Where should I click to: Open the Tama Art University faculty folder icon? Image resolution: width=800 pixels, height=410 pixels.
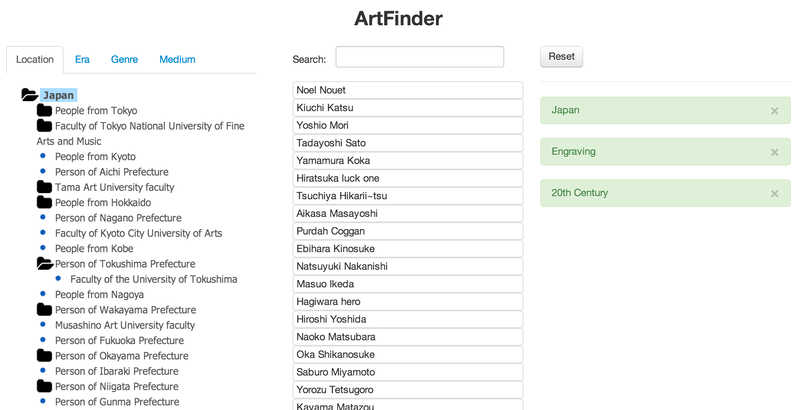pos(44,187)
